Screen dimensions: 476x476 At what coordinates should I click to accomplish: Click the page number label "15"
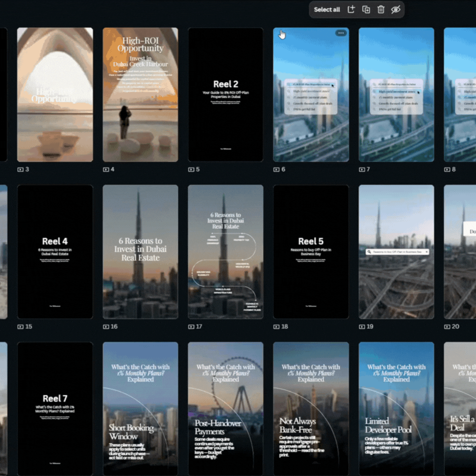[29, 327]
